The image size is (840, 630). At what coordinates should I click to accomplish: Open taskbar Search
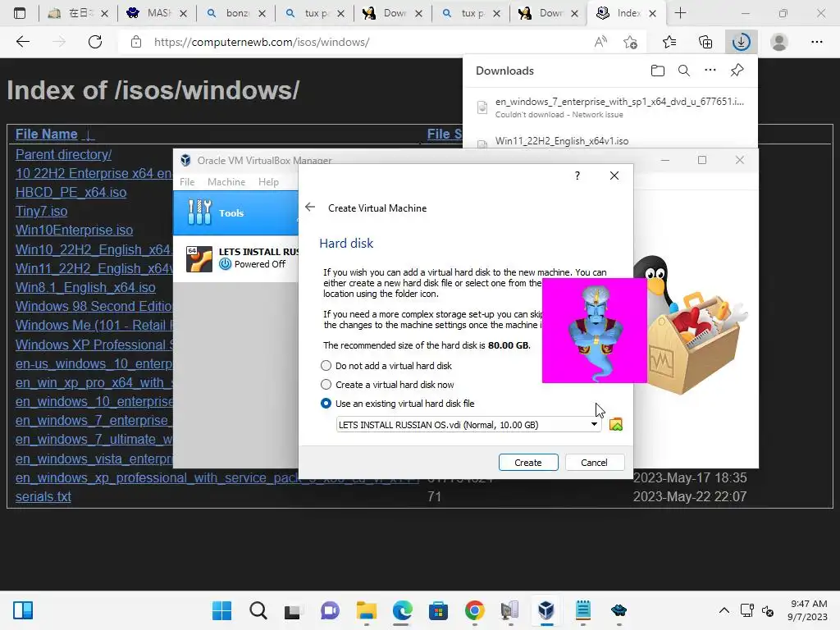[x=258, y=610]
